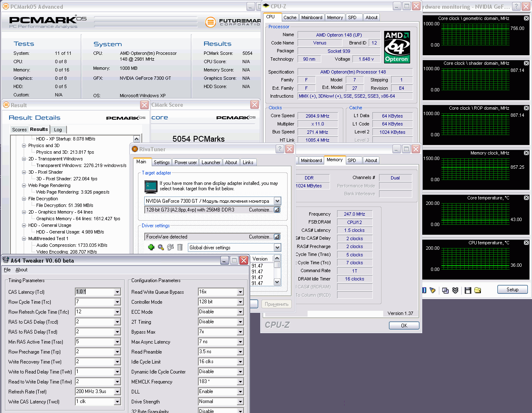This screenshot has width=532, height=413.
Task: Click the trash delete icon in RivaTuner driver settings
Action: (180, 247)
